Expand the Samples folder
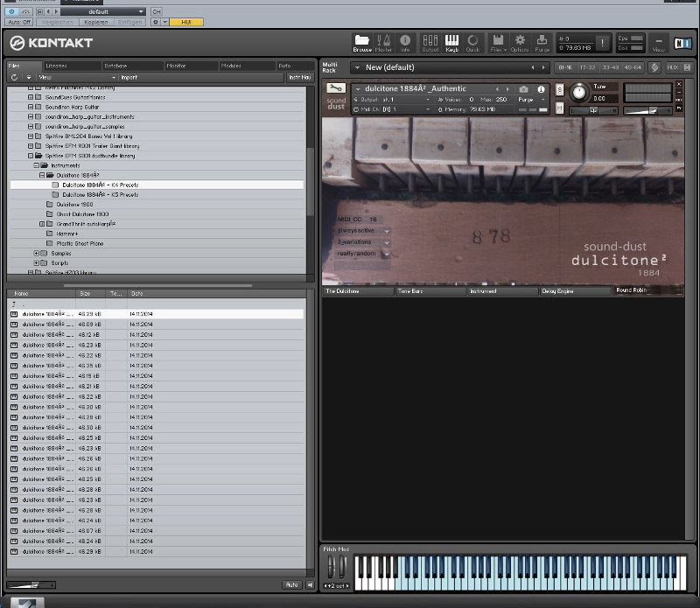Screen dimensions: 700x608 pyautogui.click(x=37, y=253)
